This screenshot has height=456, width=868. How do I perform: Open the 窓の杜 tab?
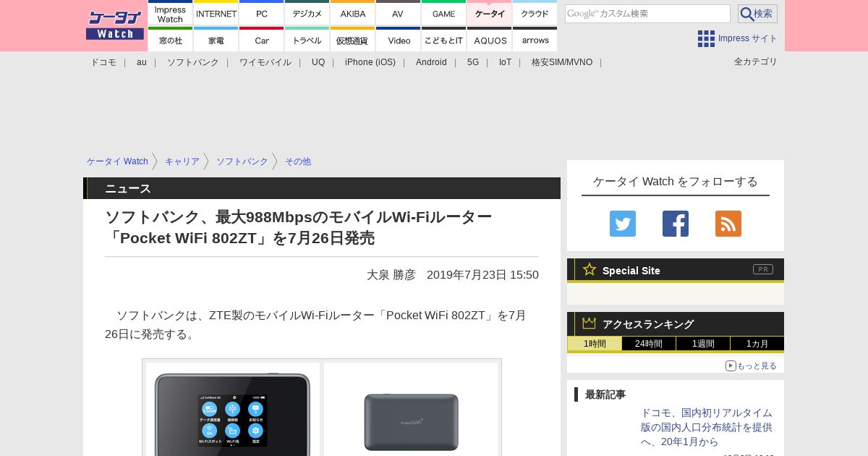[171, 40]
